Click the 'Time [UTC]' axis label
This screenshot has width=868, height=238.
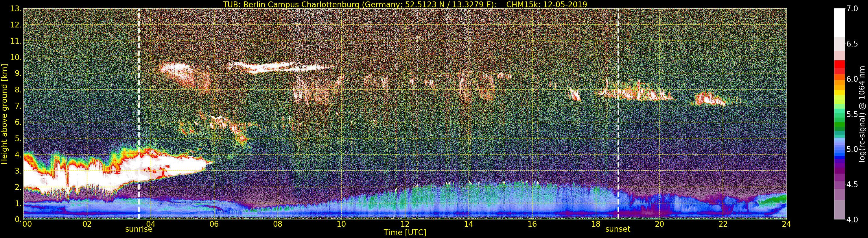tap(405, 233)
